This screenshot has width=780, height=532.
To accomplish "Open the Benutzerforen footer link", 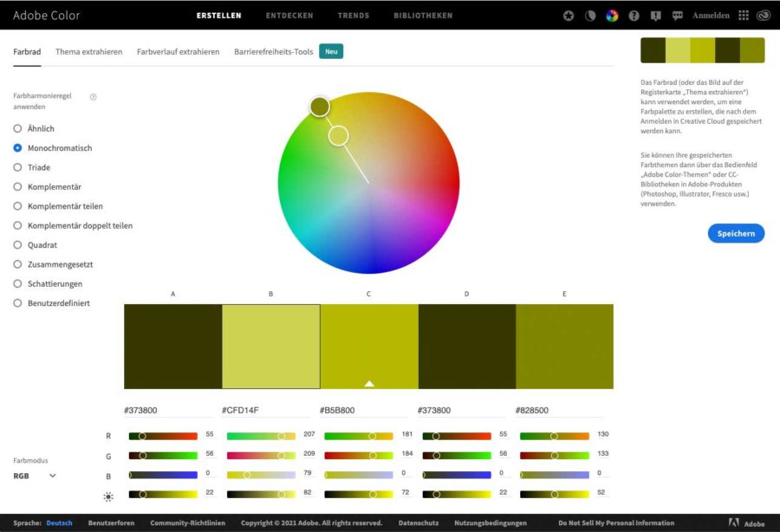I will point(112,523).
